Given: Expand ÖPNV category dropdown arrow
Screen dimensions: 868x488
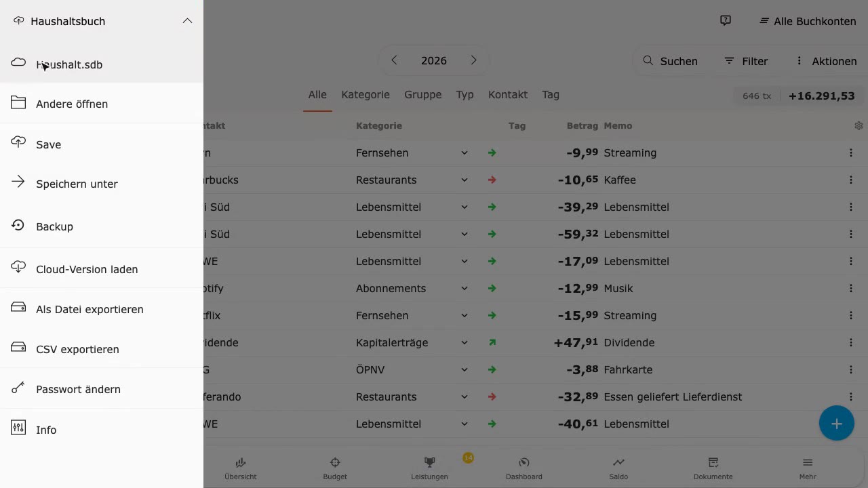Looking at the screenshot, I should 465,369.
